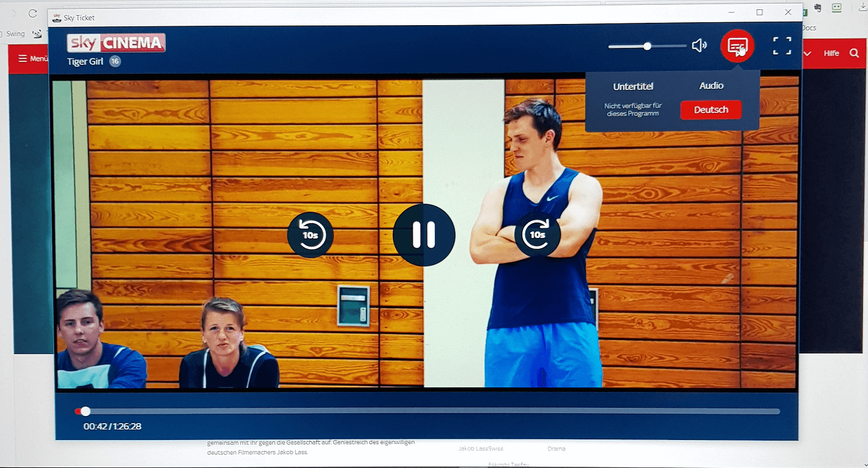
Task: Click the video progress bar
Action: coord(427,411)
